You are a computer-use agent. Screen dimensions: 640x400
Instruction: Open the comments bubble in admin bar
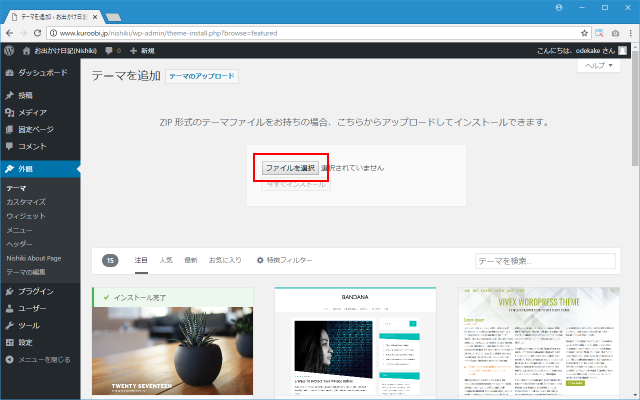113,51
